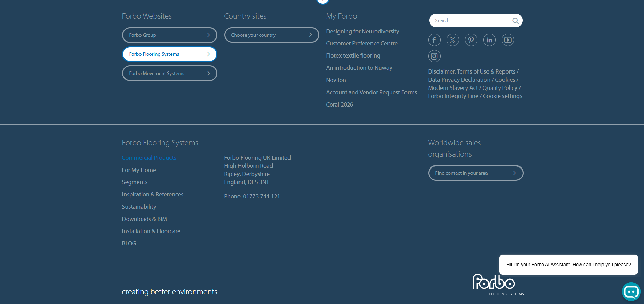
Task: Select Sustainability menu item
Action: click(x=139, y=207)
